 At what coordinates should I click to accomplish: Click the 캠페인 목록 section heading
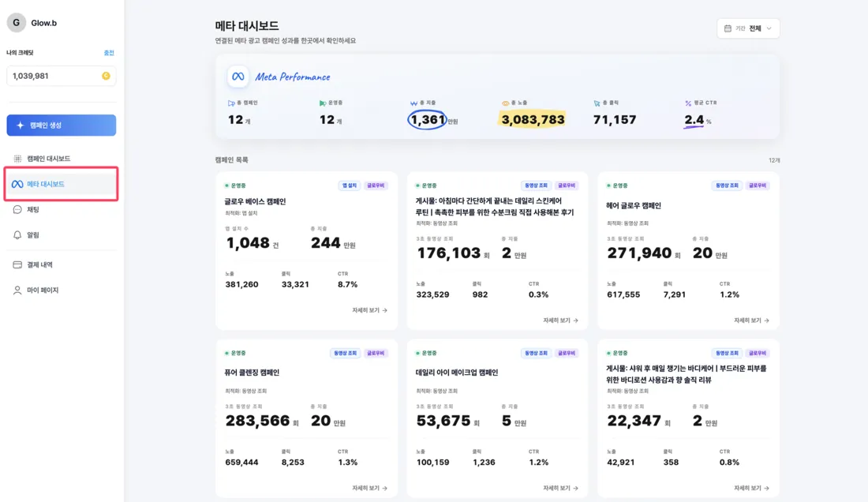click(231, 160)
